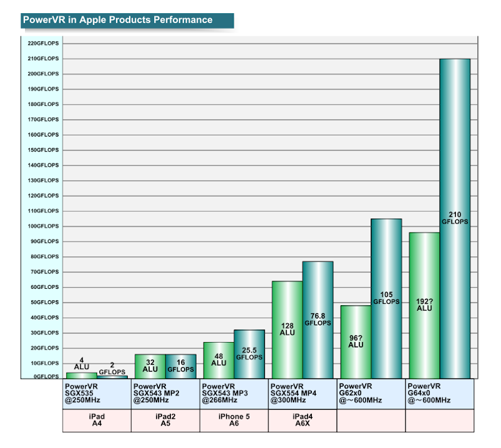Screen dimensions: 501x448
Task: Click the 100GFLOPS axis label
Action: 43,226
